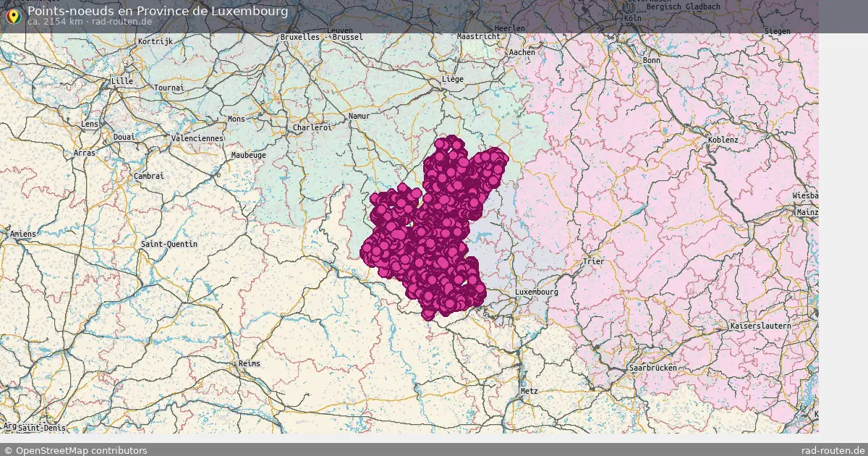Click the title Points-noeuds en Province de Luxembourg
Viewport: 868px width, 456px height.
(157, 11)
